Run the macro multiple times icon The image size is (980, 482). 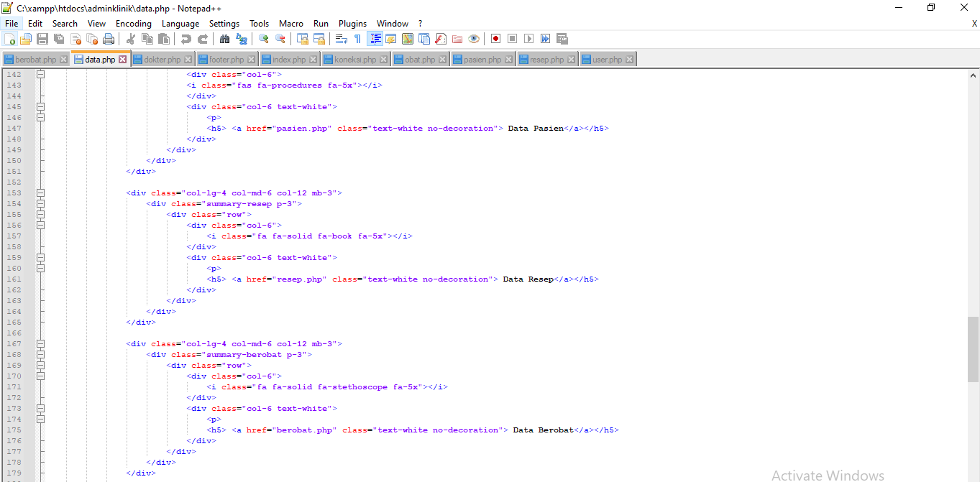545,39
